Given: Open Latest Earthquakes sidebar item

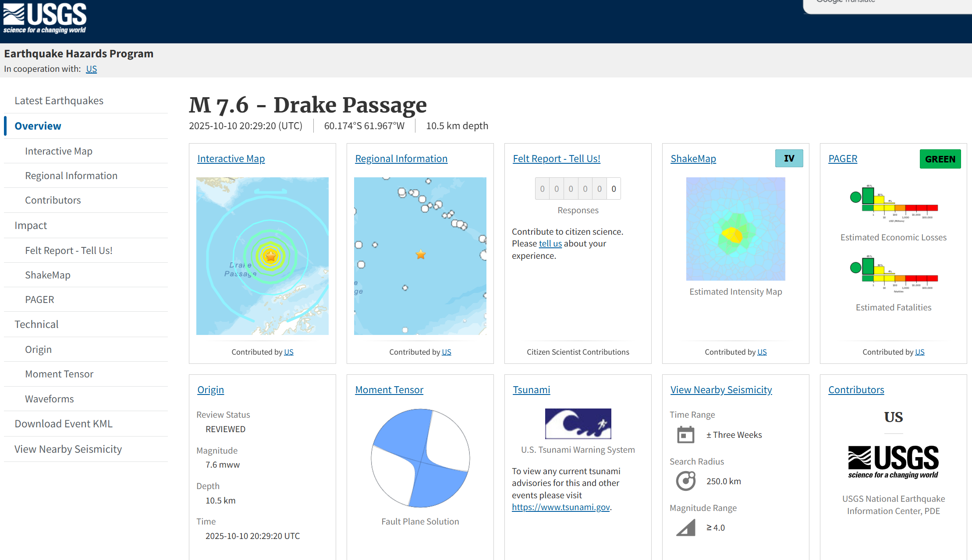Looking at the screenshot, I should coord(59,101).
